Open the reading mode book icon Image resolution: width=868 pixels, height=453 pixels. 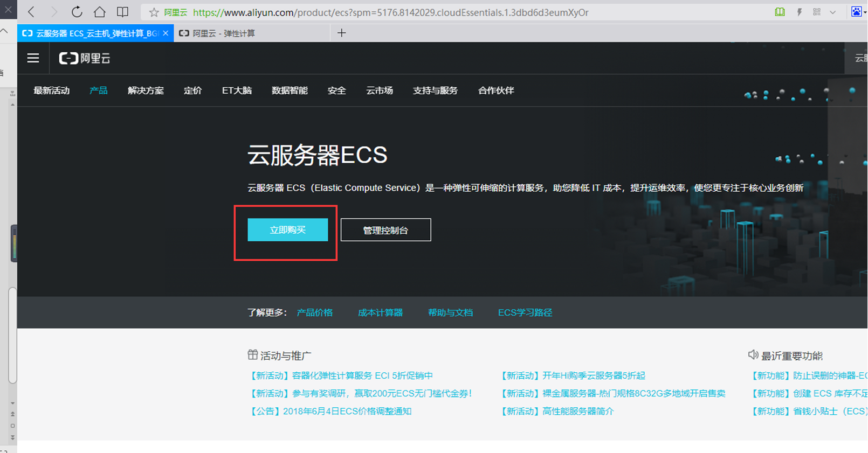(123, 12)
